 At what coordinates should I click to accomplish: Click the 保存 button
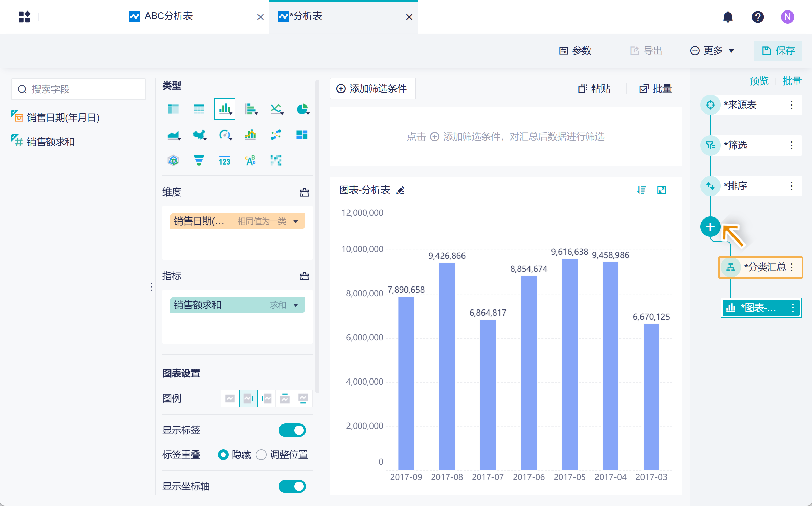tap(778, 51)
